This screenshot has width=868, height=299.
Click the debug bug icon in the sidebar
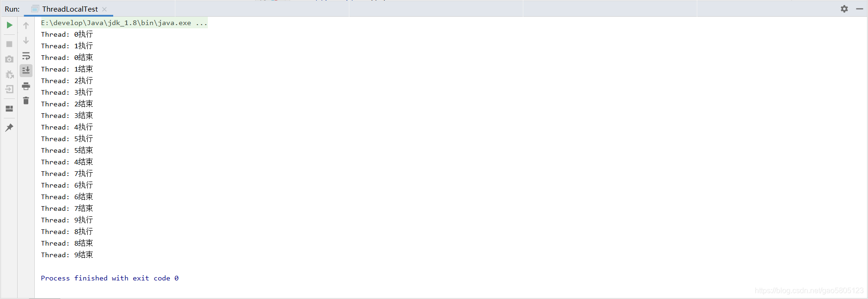click(9, 74)
